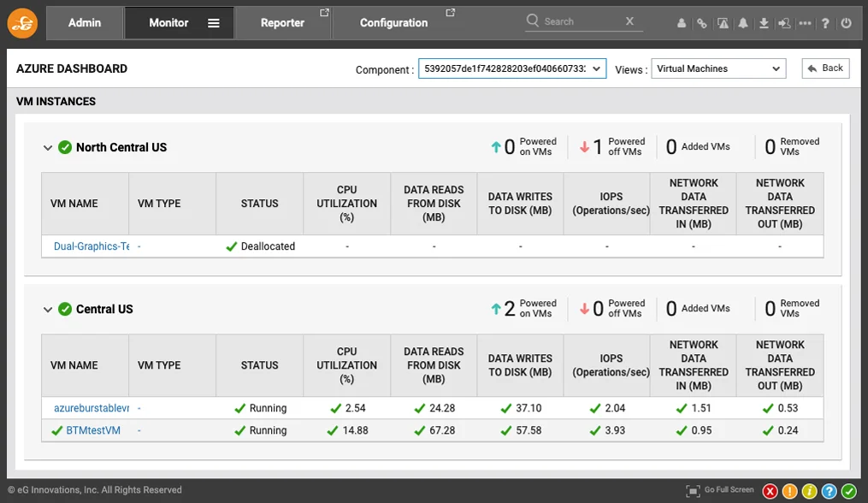The width and height of the screenshot is (868, 503).
Task: Click the 14.88 CPU utilization value
Action: click(355, 430)
